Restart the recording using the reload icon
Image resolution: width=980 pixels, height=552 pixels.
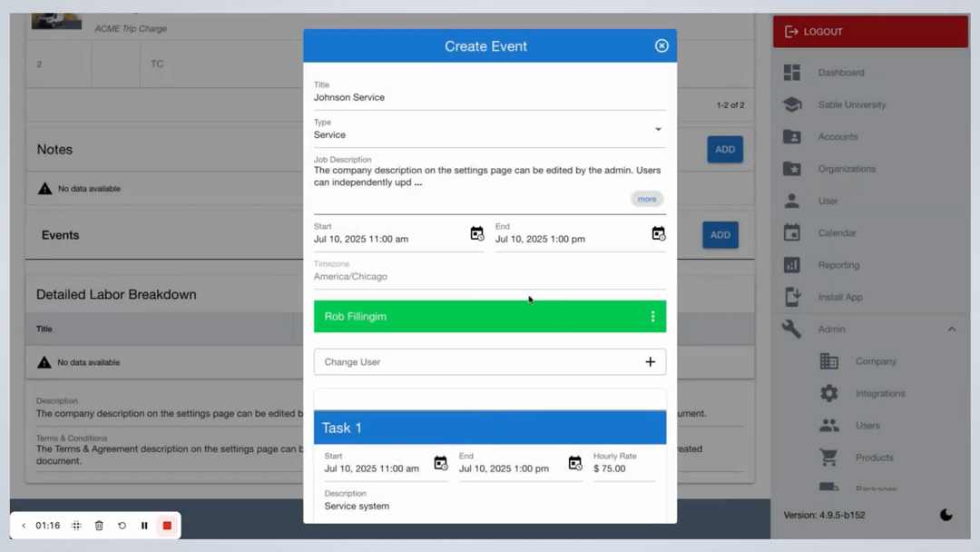tap(122, 526)
